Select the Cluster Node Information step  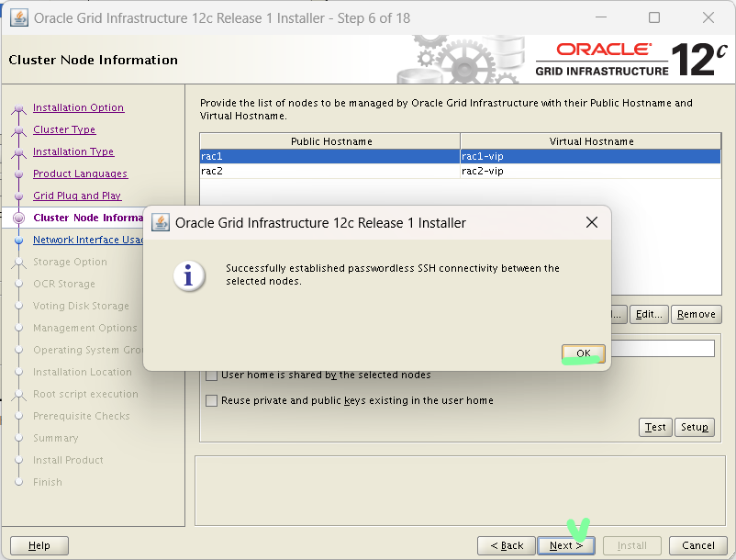[88, 218]
